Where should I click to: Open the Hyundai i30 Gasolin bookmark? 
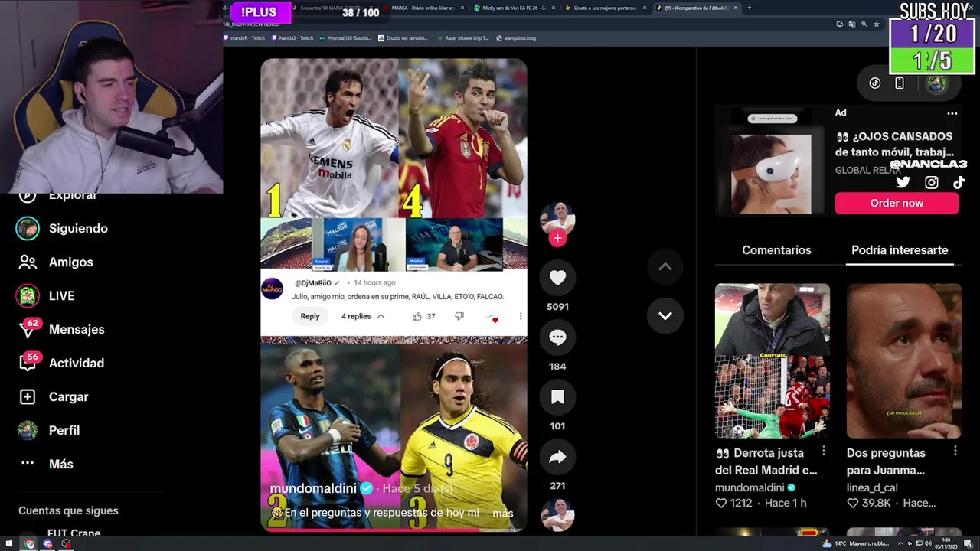tap(345, 37)
